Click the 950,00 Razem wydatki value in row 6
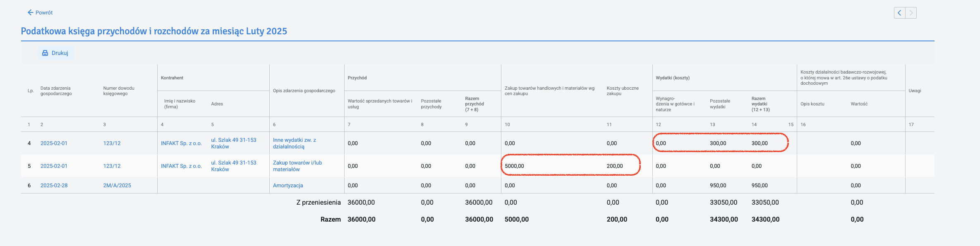 tap(760, 186)
